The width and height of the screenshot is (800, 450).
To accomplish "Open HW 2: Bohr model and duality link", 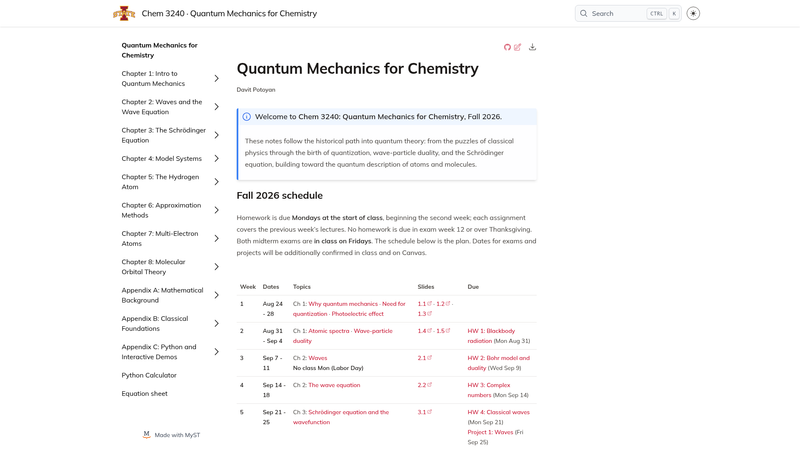I will pyautogui.click(x=498, y=363).
